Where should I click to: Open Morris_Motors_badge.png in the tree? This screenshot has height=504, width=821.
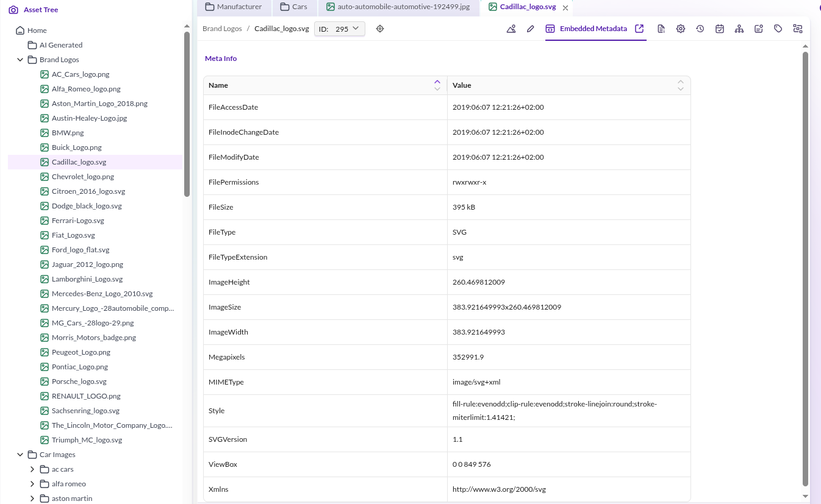coord(94,338)
